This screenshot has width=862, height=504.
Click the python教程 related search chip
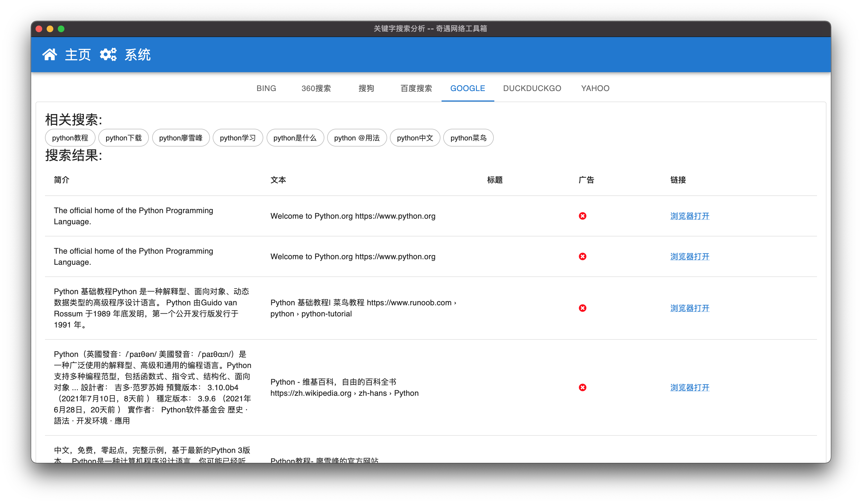(x=70, y=138)
